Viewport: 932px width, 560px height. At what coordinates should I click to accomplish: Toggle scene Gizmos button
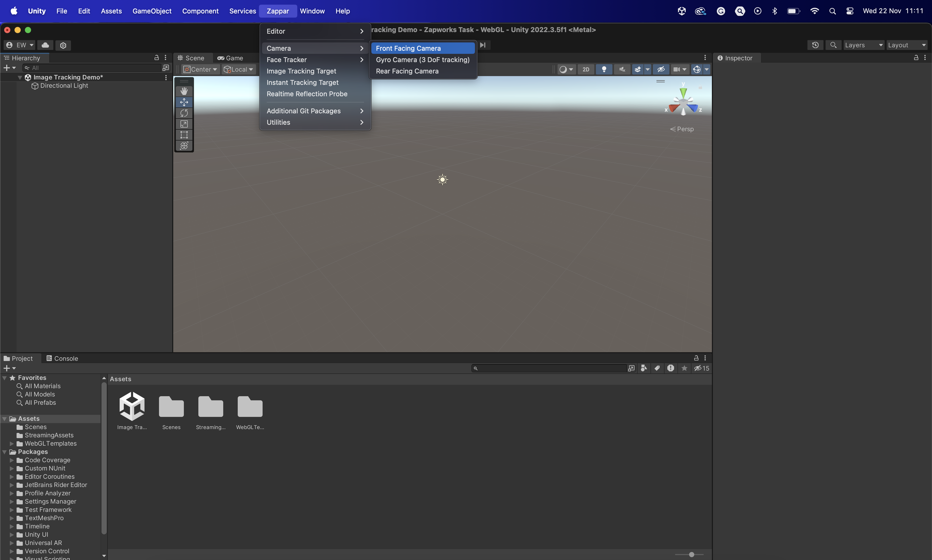click(x=697, y=69)
